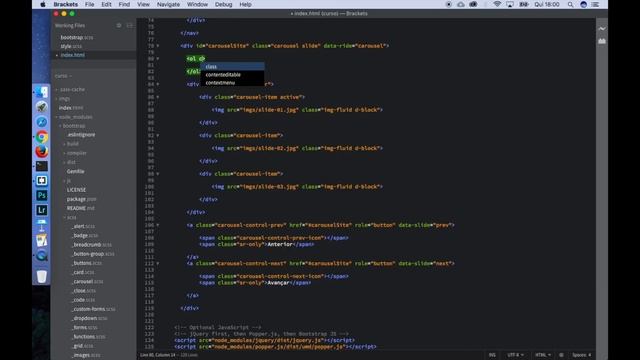The image size is (640, 360).
Task: Click AirPlay display icon in menu bar
Action: click(510, 4)
